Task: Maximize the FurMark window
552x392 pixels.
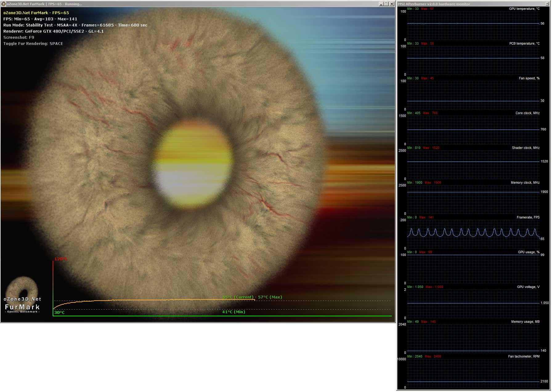Action: click(386, 4)
